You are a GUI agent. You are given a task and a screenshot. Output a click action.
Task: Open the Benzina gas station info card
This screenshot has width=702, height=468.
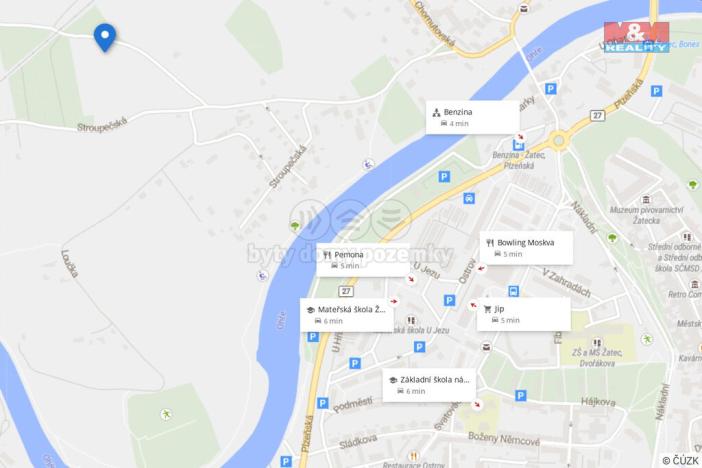472,117
